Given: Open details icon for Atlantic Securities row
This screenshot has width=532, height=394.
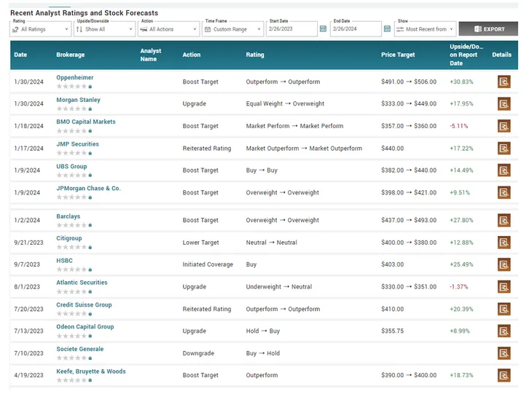Looking at the screenshot, I should pos(504,287).
